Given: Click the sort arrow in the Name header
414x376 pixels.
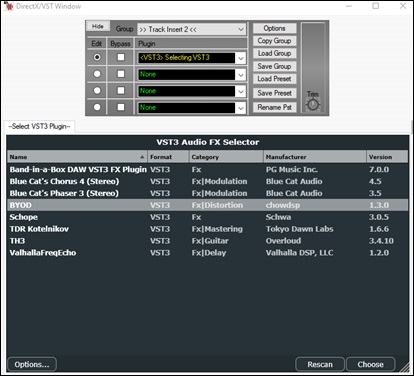Looking at the screenshot, I should [142, 157].
